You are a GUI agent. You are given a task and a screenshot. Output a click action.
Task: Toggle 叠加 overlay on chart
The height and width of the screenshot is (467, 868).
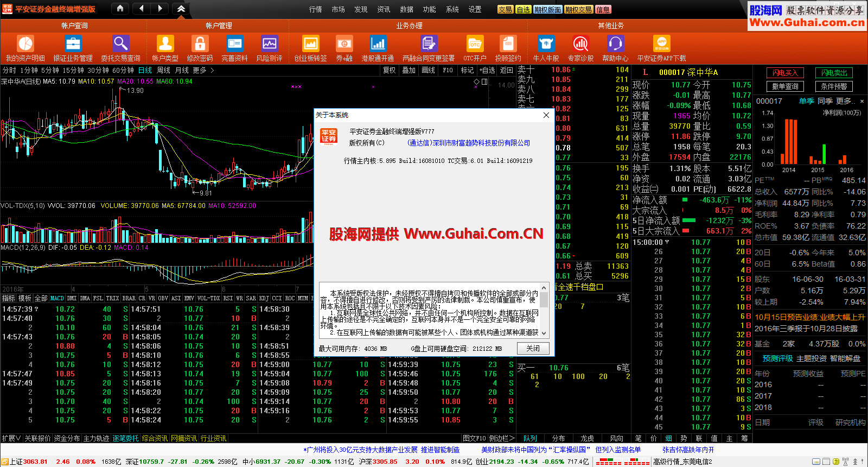click(409, 70)
